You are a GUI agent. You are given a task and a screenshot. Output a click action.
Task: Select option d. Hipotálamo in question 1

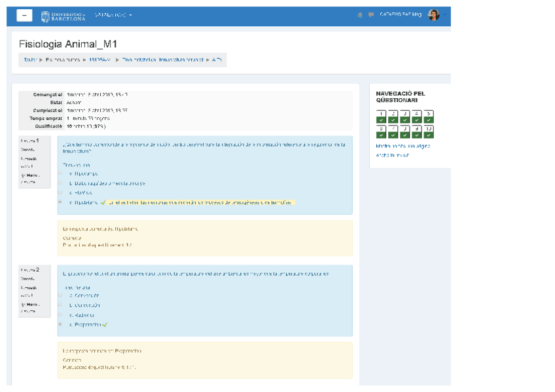[60, 203]
